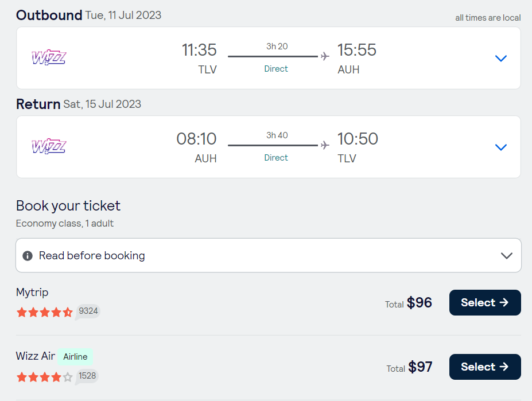
Task: Click the return flight plane icon
Action: (325, 145)
